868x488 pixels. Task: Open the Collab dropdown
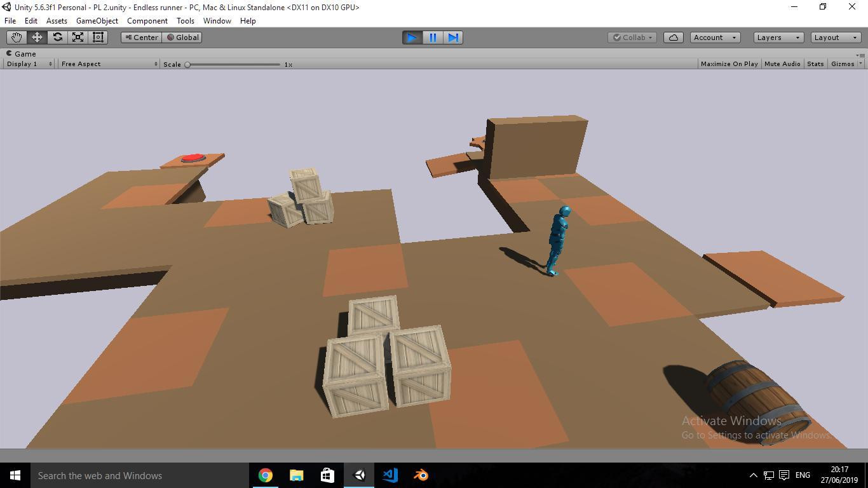(632, 37)
